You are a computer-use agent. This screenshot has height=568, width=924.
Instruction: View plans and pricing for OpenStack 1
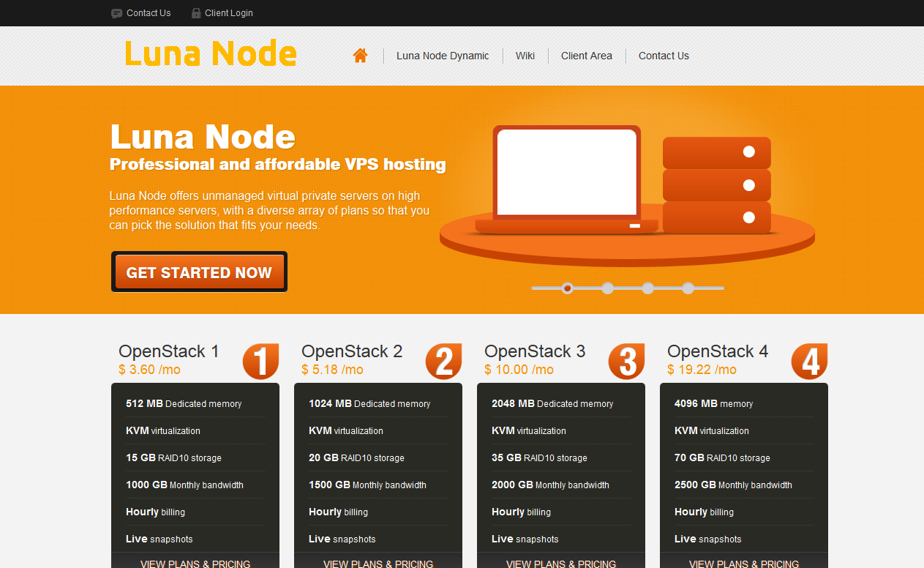click(195, 563)
